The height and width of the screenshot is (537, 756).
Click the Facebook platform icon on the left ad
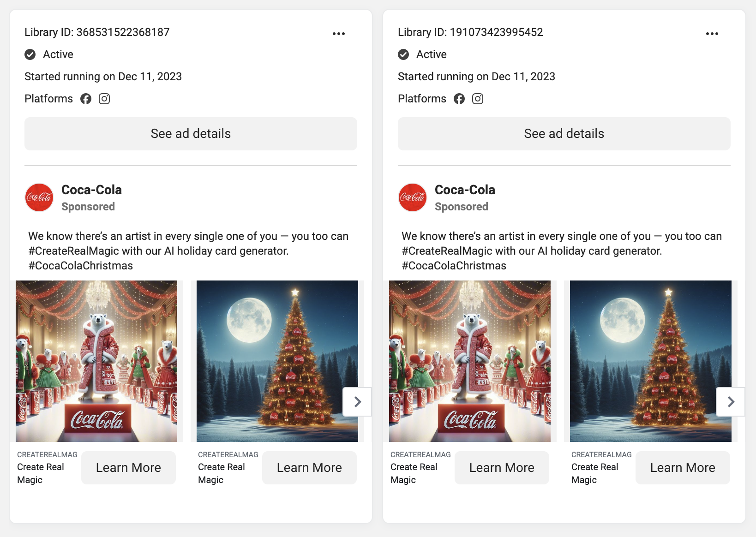[x=86, y=99]
